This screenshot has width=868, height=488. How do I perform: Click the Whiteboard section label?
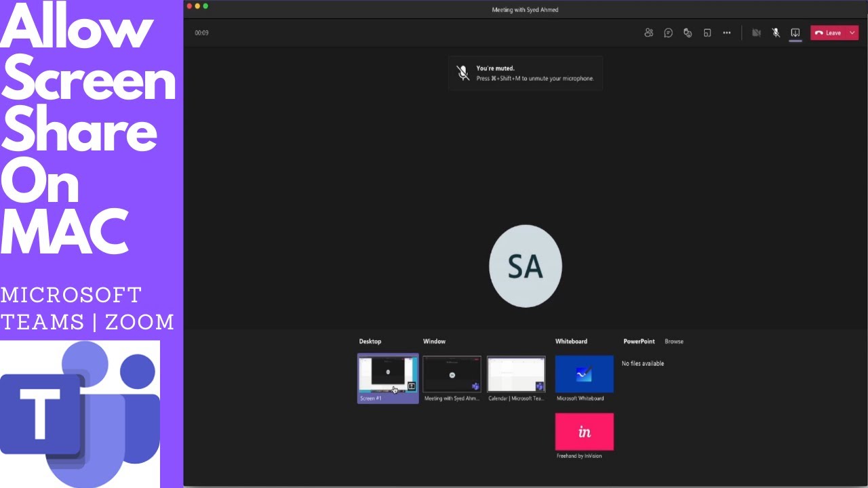pos(571,342)
